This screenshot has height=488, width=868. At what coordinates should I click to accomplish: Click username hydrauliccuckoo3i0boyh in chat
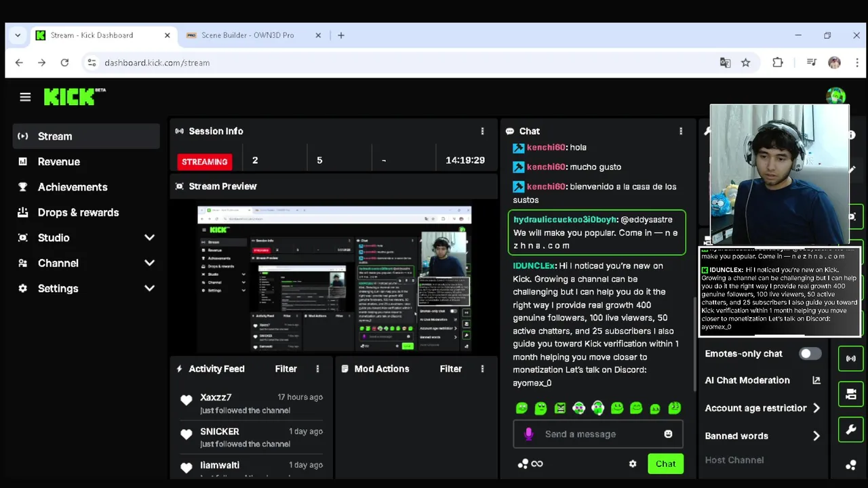pyautogui.click(x=565, y=220)
